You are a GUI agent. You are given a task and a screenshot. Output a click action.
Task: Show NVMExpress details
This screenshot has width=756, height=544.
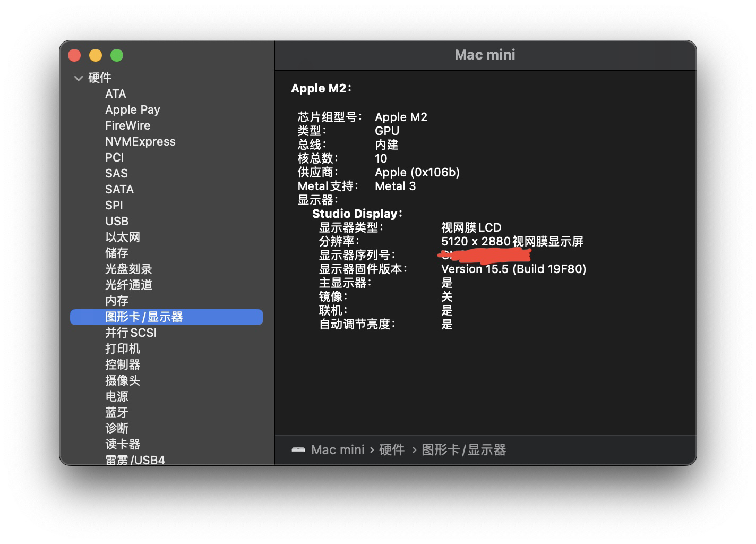[x=140, y=141]
